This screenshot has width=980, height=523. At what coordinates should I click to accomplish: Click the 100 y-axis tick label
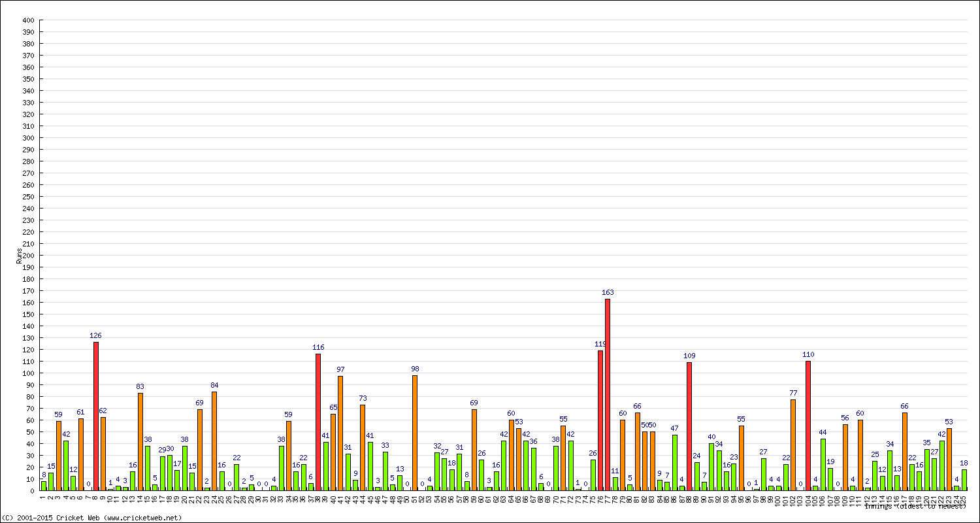[x=27, y=373]
